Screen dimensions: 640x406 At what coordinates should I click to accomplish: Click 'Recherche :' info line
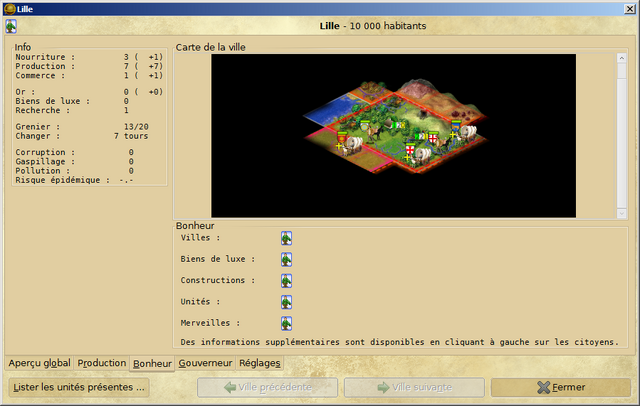click(x=72, y=111)
